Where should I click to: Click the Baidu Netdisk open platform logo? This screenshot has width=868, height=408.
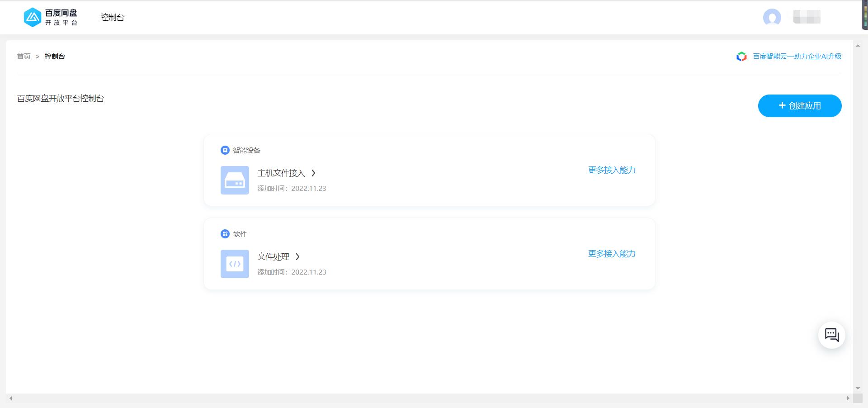point(51,17)
